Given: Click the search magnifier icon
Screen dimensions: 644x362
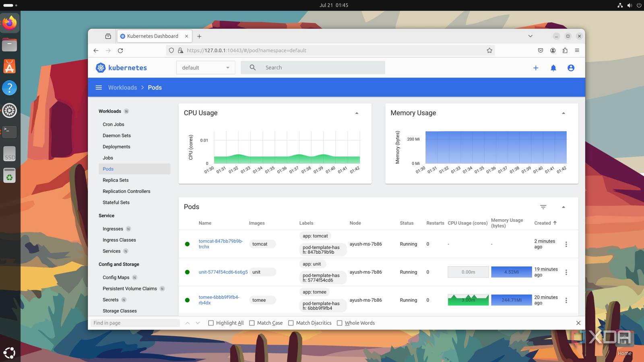Looking at the screenshot, I should pos(252,68).
